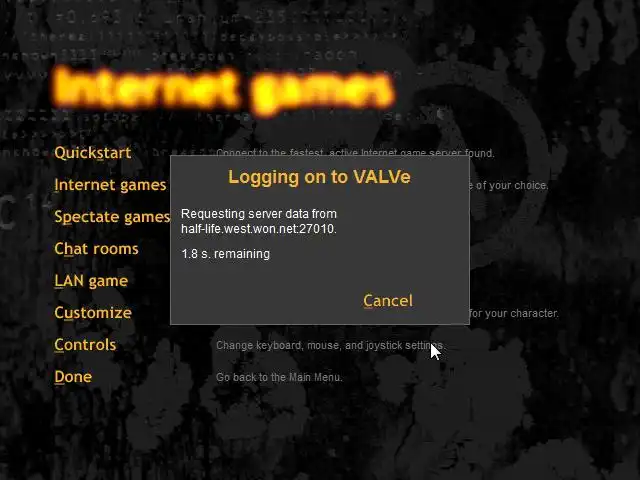Click the Change keyboard, mouse, joystick description
640x480 pixels.
point(331,345)
